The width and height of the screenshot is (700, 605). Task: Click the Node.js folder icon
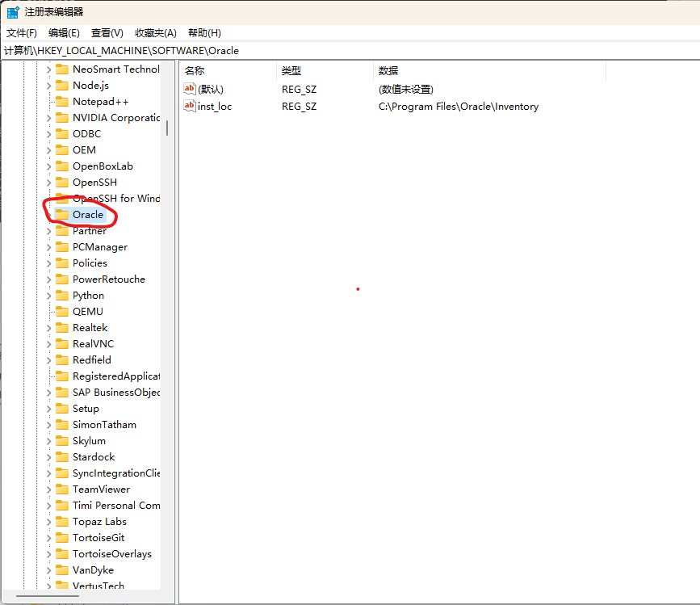62,86
